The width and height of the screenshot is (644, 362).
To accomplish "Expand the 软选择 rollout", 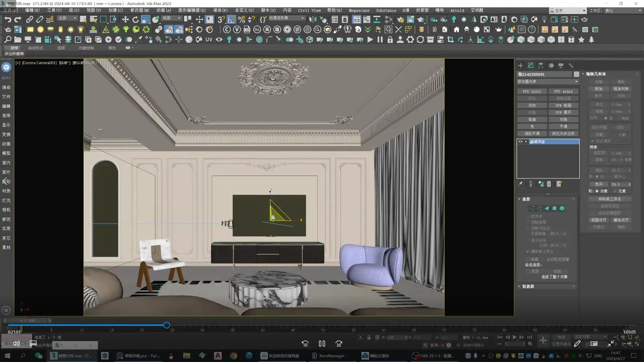I will click(528, 286).
